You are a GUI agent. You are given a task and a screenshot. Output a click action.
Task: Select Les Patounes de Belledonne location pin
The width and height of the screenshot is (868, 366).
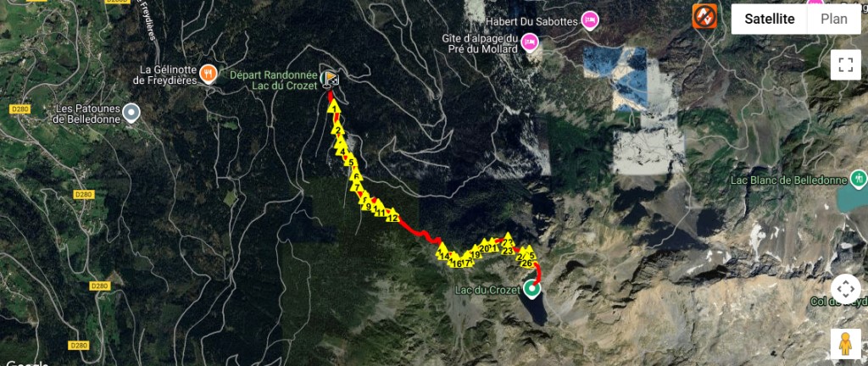tap(131, 112)
